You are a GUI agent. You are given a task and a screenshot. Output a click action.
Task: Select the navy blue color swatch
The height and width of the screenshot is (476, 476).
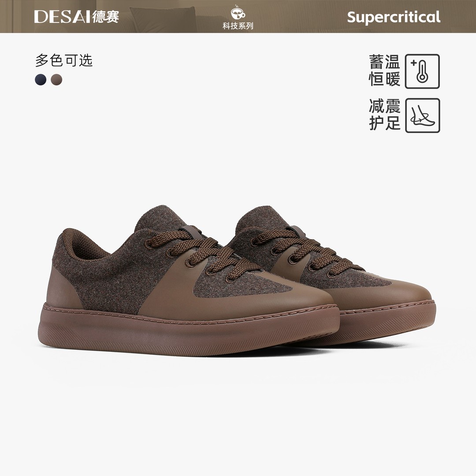pos(41,79)
